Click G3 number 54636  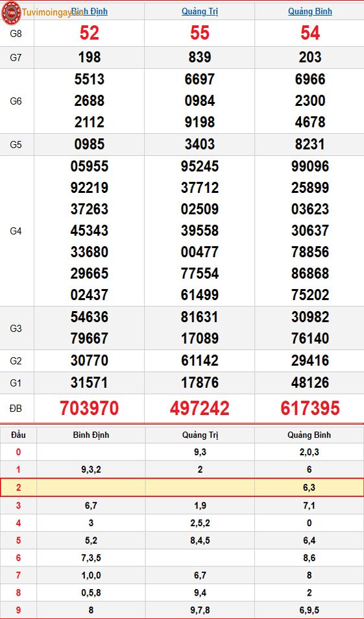90,317
